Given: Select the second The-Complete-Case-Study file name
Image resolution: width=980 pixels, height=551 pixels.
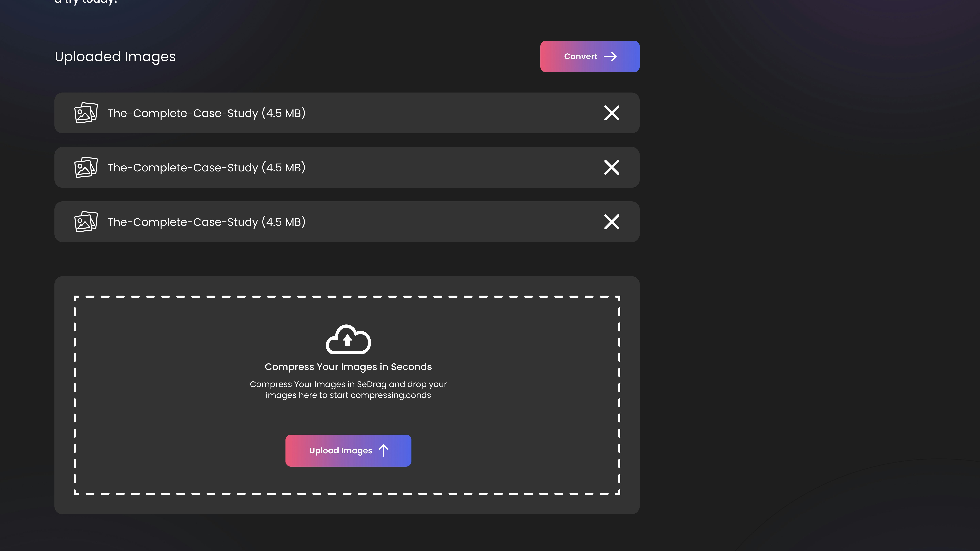Looking at the screenshot, I should 207,167.
